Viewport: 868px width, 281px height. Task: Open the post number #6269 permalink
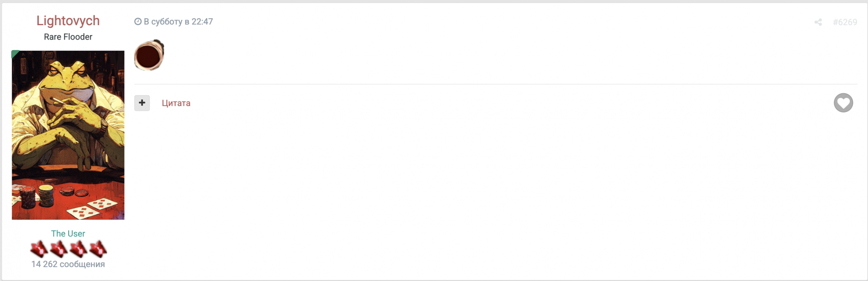click(845, 22)
